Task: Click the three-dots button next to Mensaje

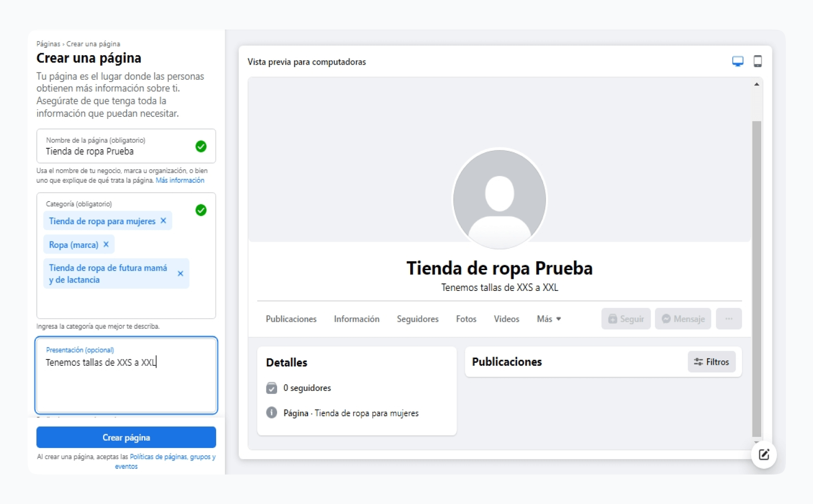Action: [x=729, y=318]
